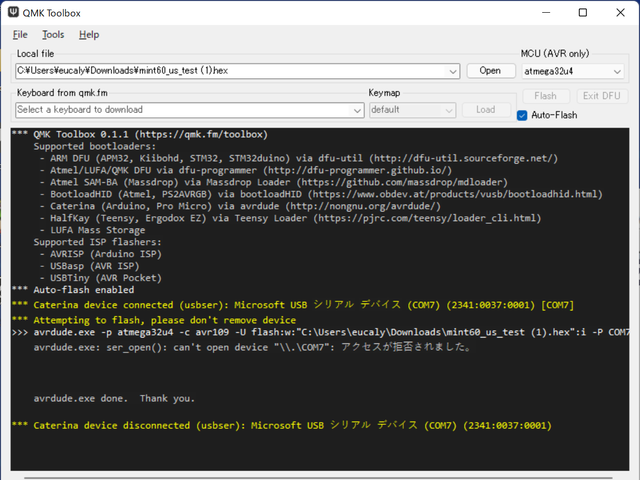Maximize the QMK Toolbox window
The height and width of the screenshot is (480, 640).
pyautogui.click(x=583, y=13)
